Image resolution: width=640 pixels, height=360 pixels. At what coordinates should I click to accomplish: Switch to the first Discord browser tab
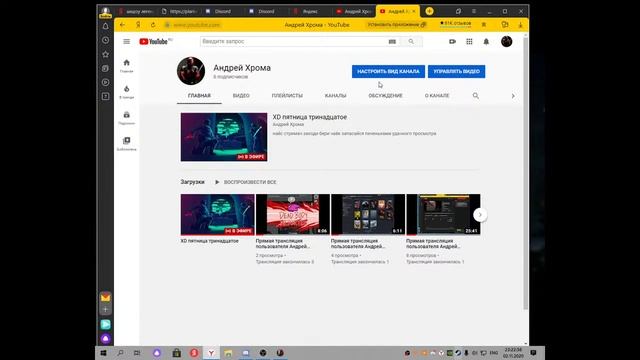(x=222, y=11)
